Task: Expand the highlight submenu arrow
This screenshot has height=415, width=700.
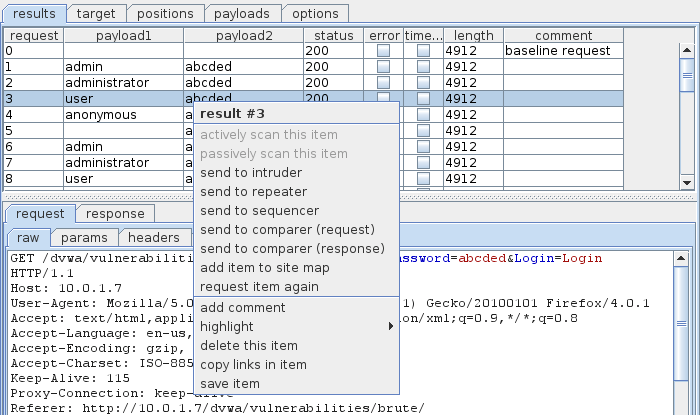Action: click(390, 327)
